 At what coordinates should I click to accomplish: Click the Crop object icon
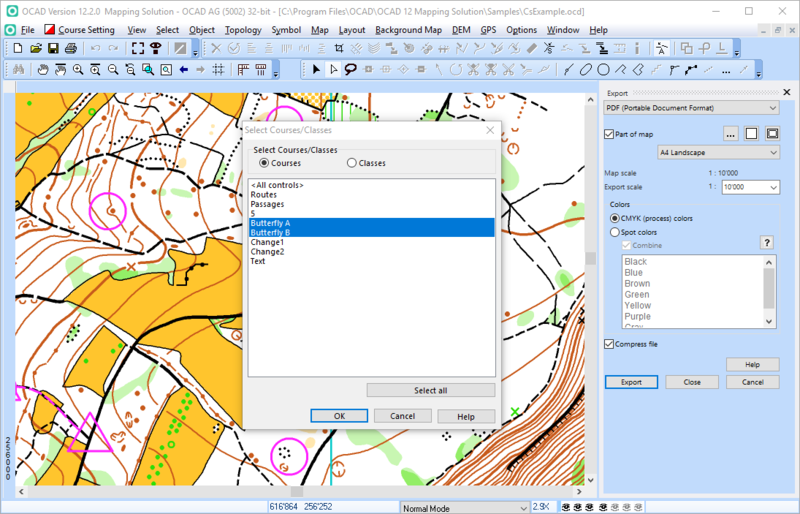click(339, 48)
